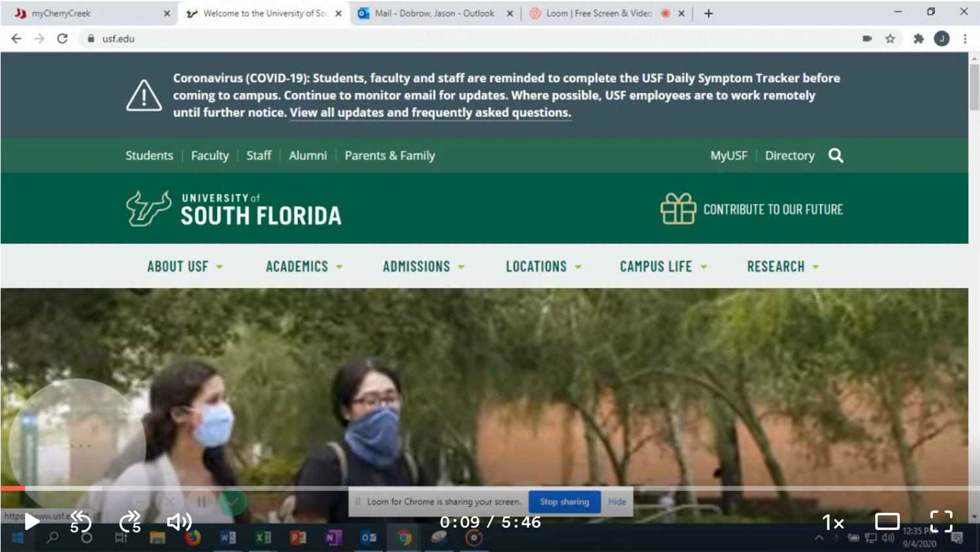Open the Faculty link

click(x=210, y=155)
